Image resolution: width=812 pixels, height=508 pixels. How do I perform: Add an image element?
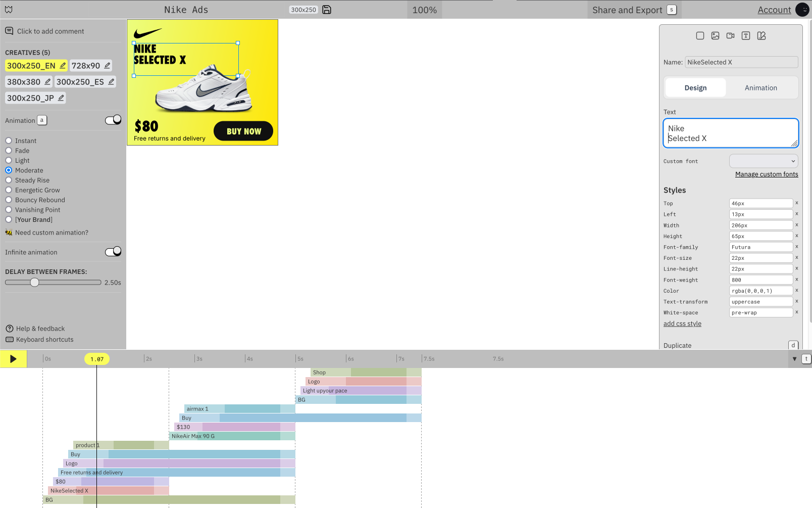715,36
